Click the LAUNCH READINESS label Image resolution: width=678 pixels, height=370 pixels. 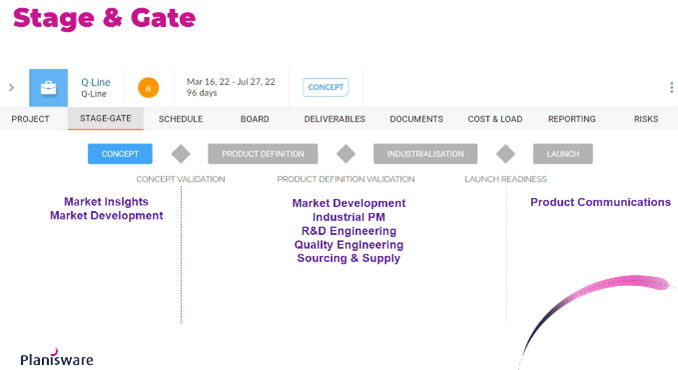(x=505, y=179)
